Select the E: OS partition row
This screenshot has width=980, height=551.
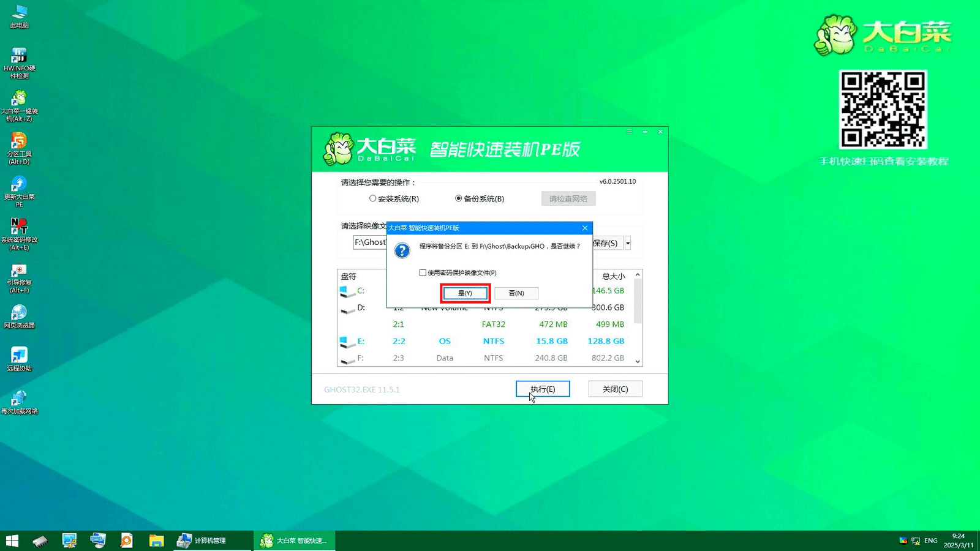coord(484,341)
